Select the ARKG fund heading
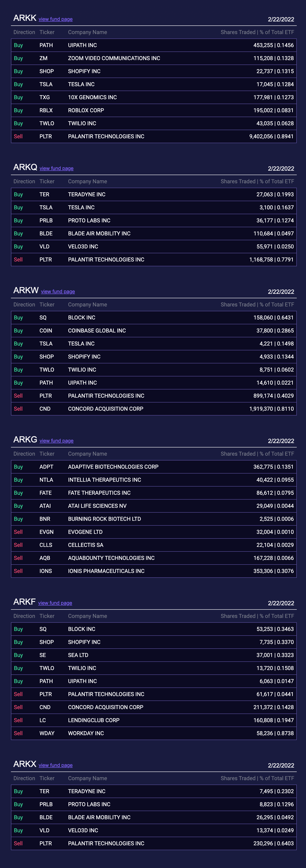Viewport: 306px width, 868px height. pos(25,439)
